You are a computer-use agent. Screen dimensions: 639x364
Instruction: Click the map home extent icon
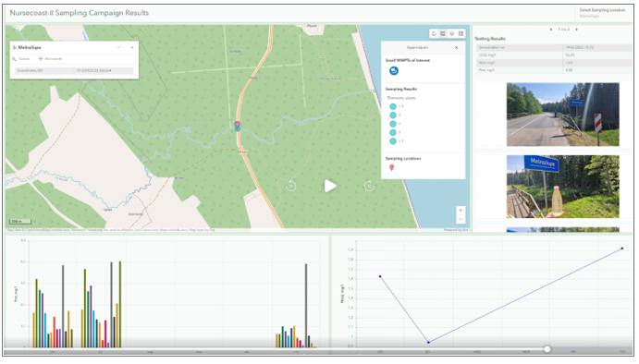click(434, 33)
